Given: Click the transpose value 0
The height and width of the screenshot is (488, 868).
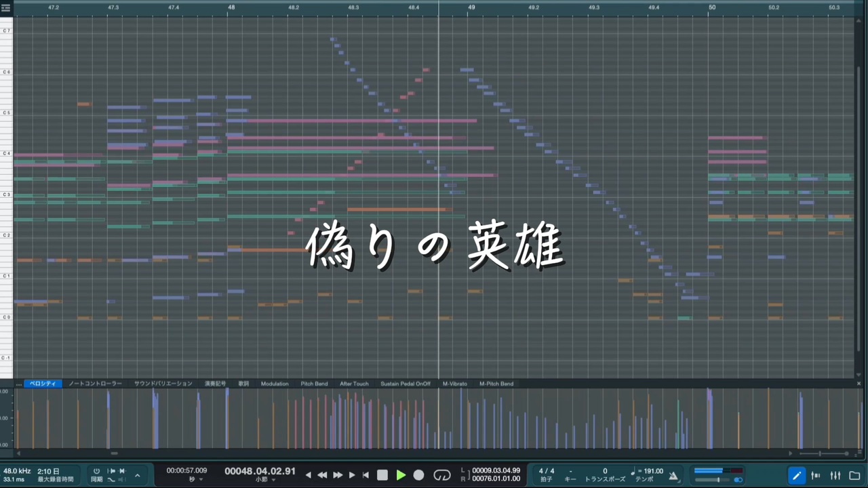Looking at the screenshot, I should click(x=605, y=471).
